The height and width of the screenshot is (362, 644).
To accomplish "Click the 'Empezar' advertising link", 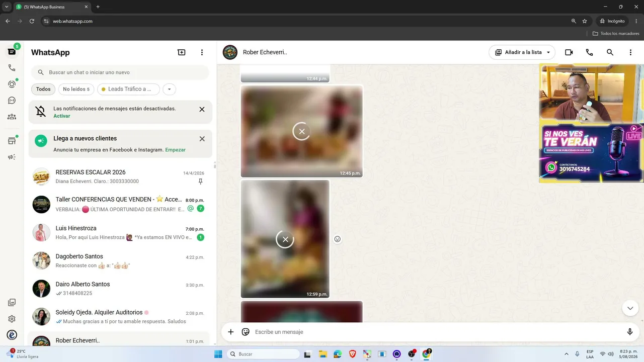I will [x=176, y=150].
